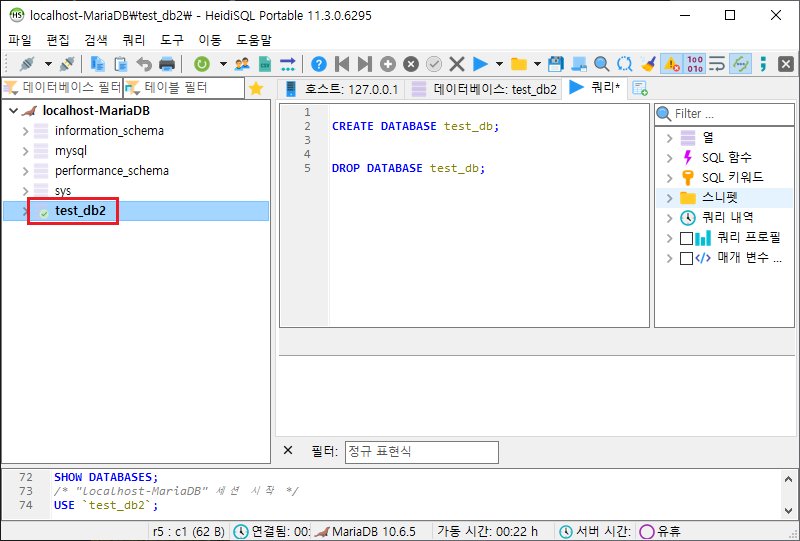Viewport: 800px width, 541px height.
Task: Click the clear broom icon in toolbar
Action: pos(647,64)
